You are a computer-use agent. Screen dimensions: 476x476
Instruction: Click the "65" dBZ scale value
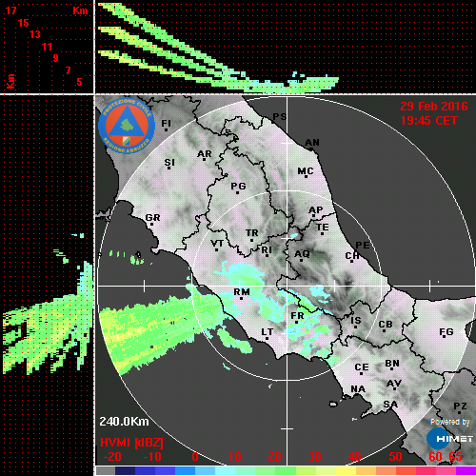point(455,457)
